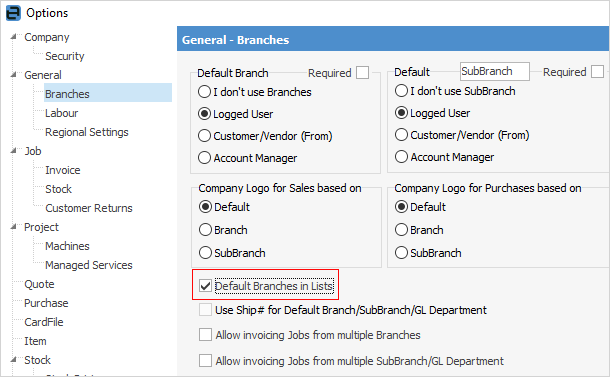
Task: Enable invoicing Jobs from multiple Branches
Action: tap(205, 335)
